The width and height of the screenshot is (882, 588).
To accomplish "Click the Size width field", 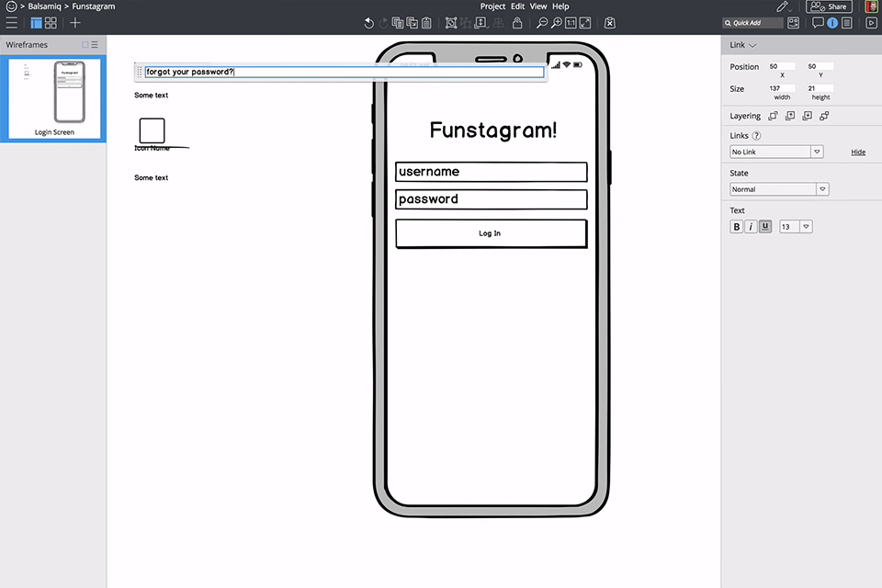I will tap(782, 88).
